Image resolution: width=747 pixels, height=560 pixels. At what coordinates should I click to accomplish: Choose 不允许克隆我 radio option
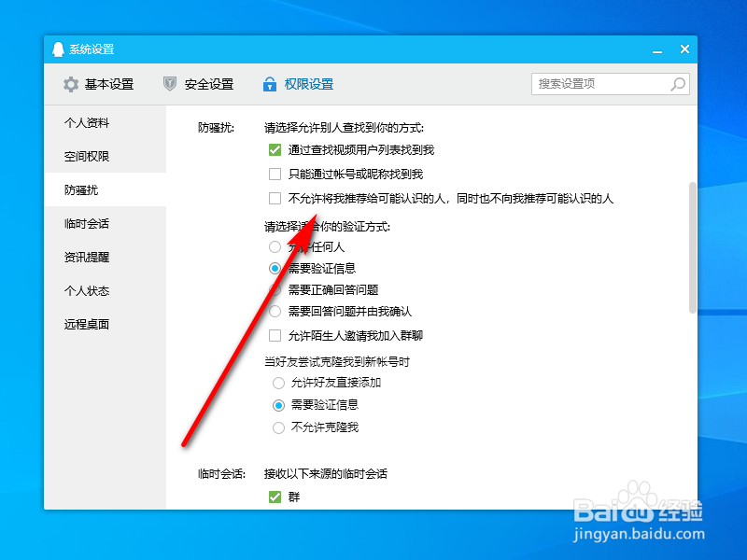coord(278,427)
